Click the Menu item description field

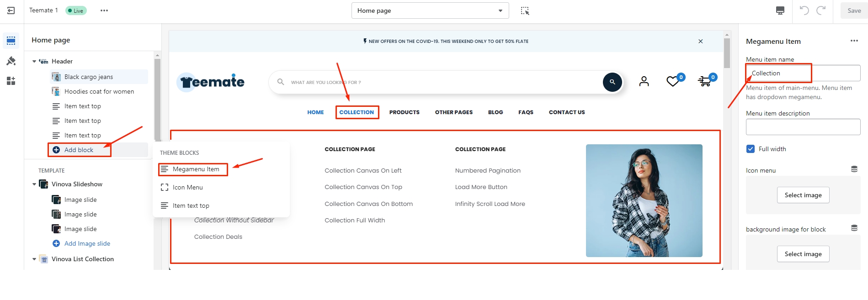803,127
